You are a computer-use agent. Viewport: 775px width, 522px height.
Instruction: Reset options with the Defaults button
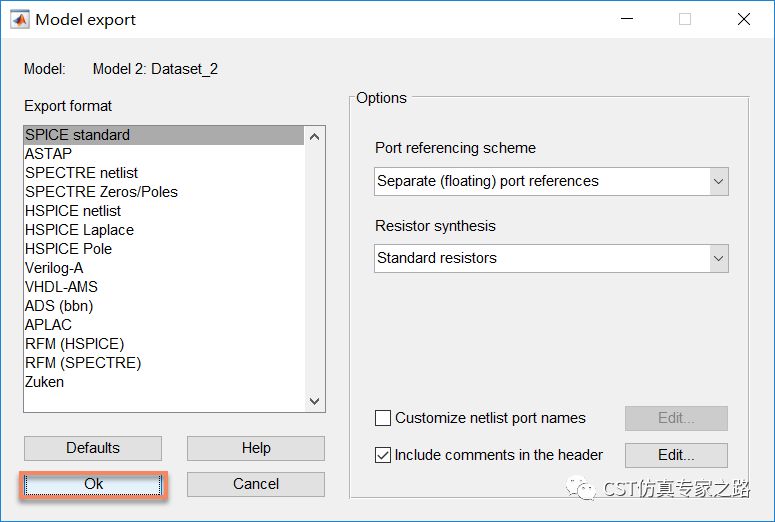(93, 448)
